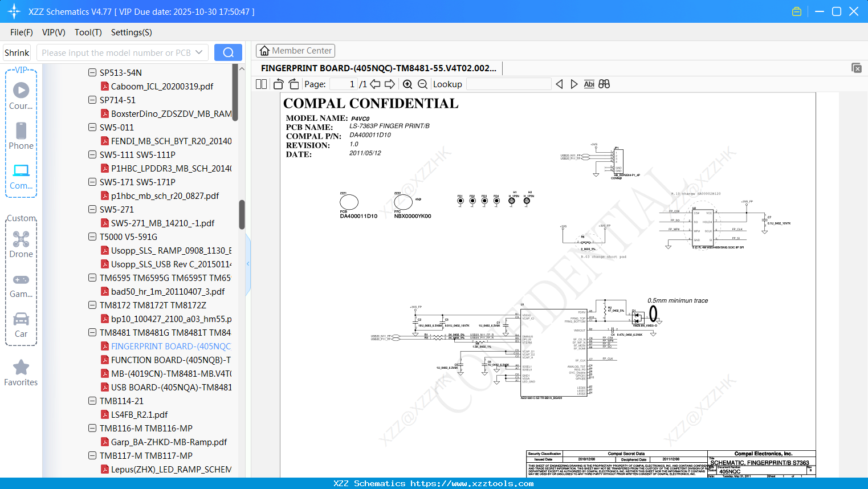Open the Caboom_ICL_20200319.pdf file
The width and height of the screenshot is (868, 489).
click(162, 87)
